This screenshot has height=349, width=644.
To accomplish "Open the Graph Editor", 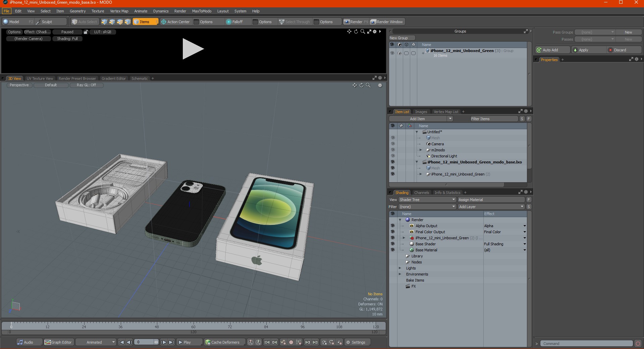I will point(58,342).
